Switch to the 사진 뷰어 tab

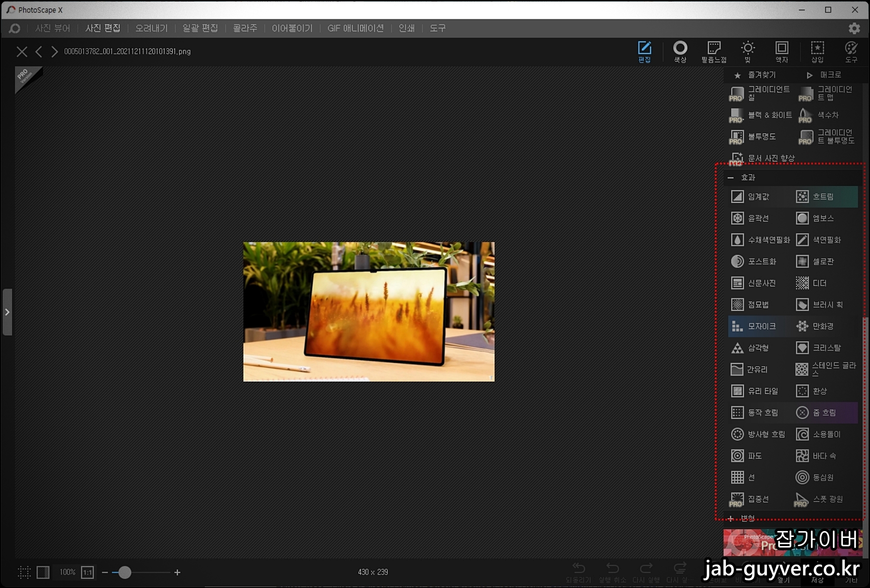[53, 28]
